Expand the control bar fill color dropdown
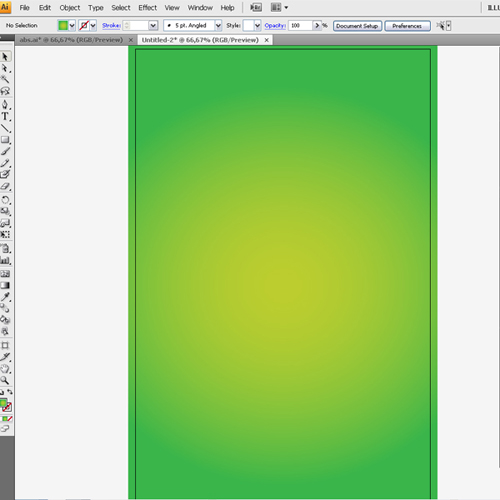The width and height of the screenshot is (500, 500). point(72,25)
